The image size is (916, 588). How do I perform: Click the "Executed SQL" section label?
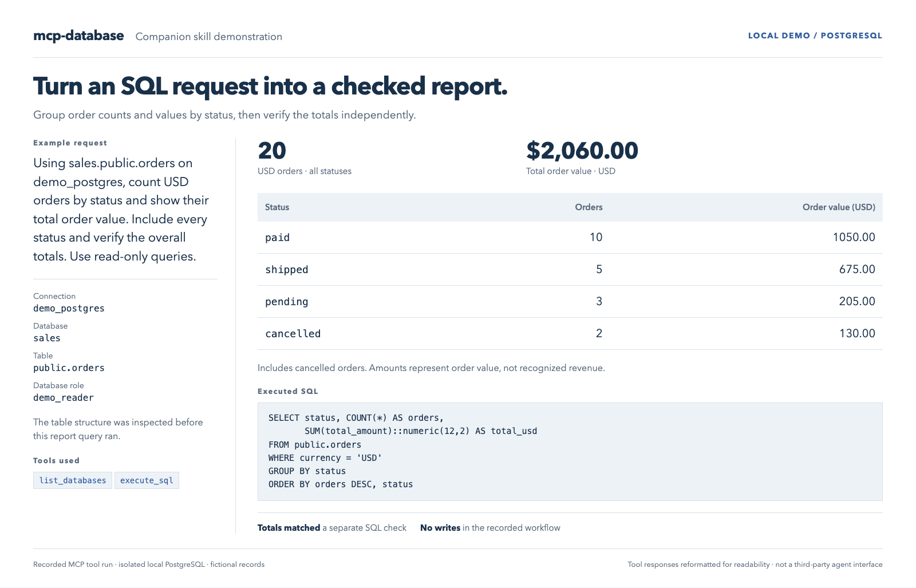(x=288, y=392)
